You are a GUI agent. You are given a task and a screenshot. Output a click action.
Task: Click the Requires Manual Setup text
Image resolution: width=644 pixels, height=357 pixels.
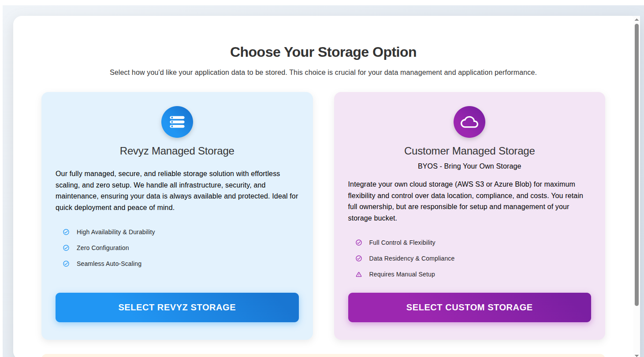tap(402, 274)
